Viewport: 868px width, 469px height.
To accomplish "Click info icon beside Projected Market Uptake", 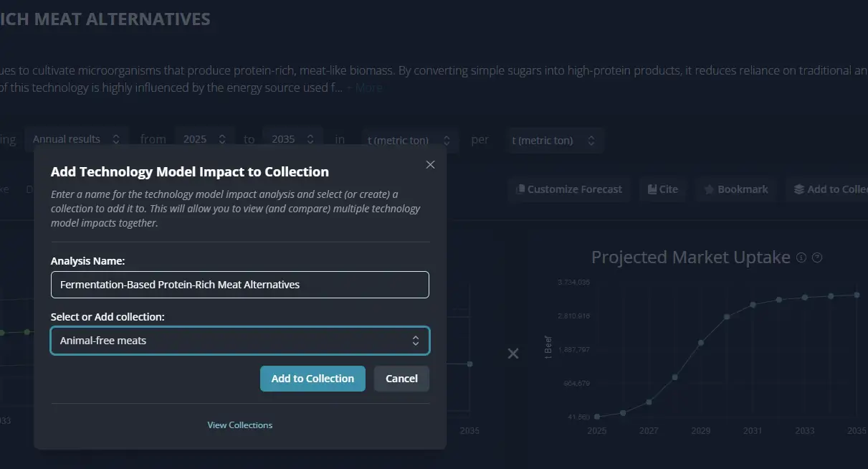I will pyautogui.click(x=801, y=258).
